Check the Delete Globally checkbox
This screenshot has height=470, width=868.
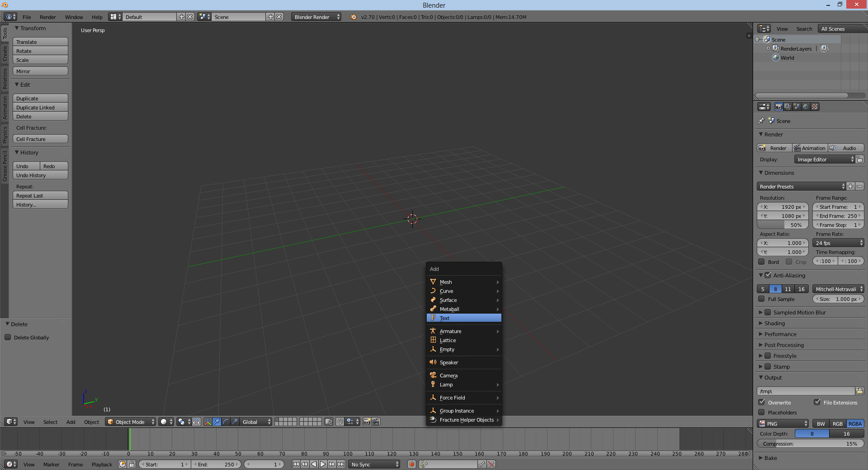coord(8,338)
